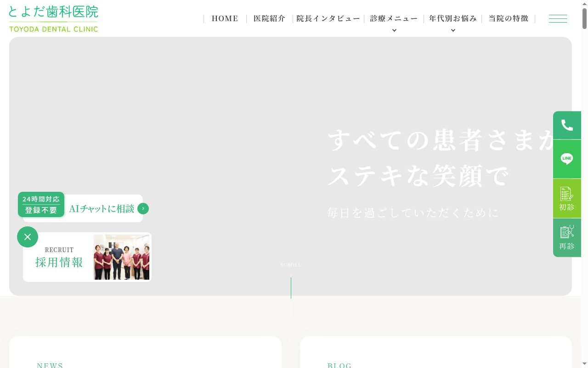Click the 毎日を過ごしていただくために subtitle
Image resolution: width=588 pixels, height=368 pixels.
413,213
